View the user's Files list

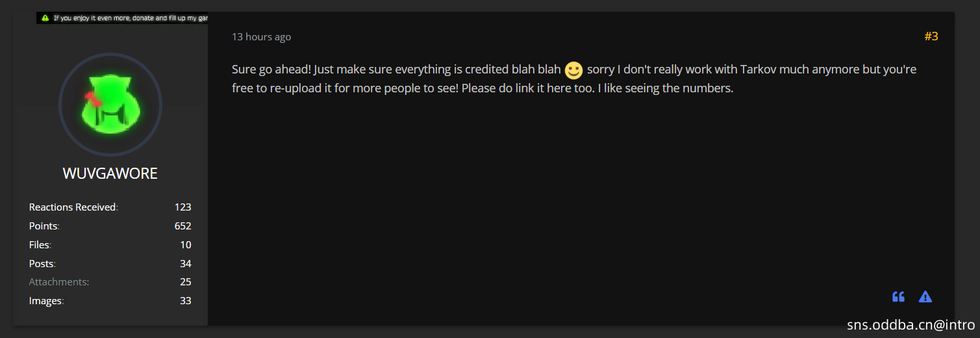(x=39, y=245)
